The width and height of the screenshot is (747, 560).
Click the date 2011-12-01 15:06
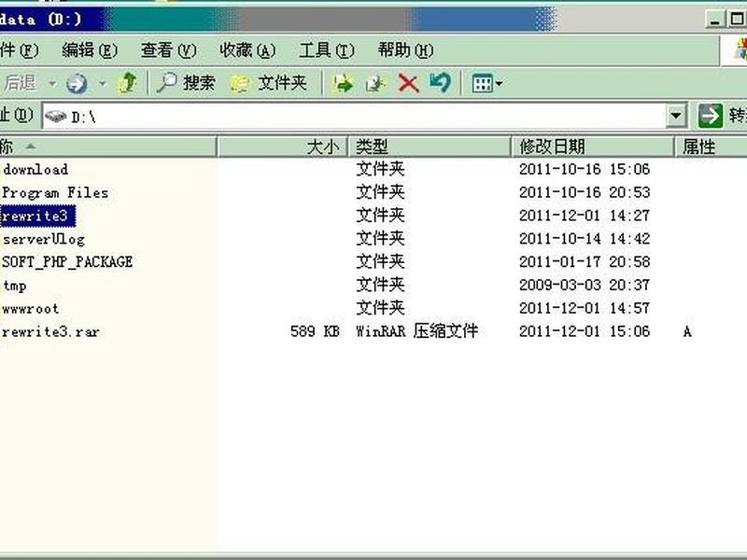pos(585,331)
